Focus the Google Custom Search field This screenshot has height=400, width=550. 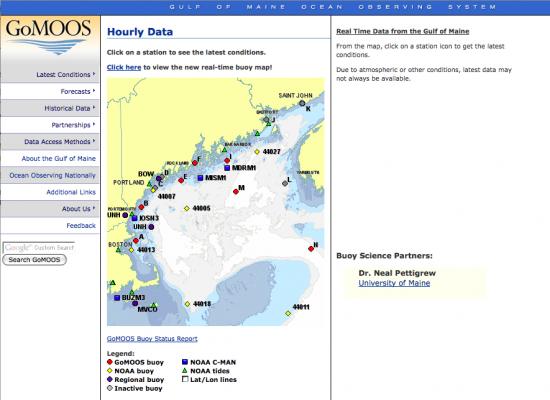pos(39,247)
